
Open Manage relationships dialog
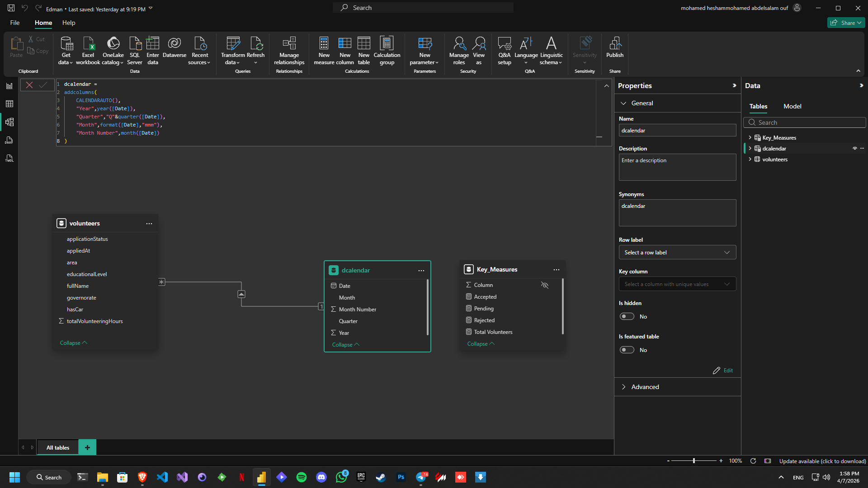[x=289, y=44]
